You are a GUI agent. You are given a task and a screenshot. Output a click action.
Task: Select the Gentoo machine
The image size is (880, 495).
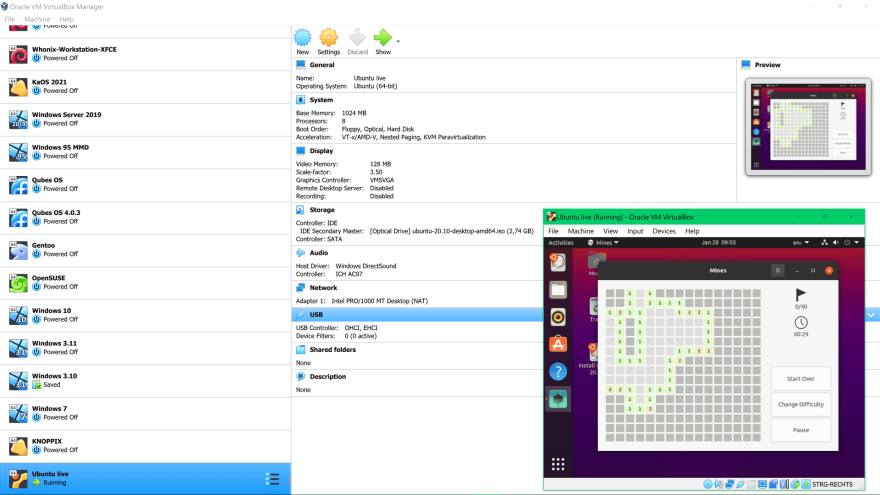pyautogui.click(x=145, y=250)
